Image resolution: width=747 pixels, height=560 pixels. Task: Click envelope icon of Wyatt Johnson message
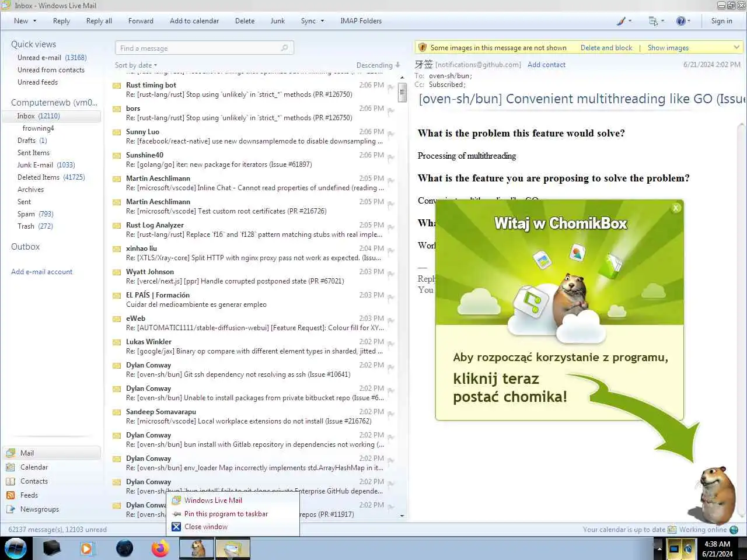tap(117, 272)
